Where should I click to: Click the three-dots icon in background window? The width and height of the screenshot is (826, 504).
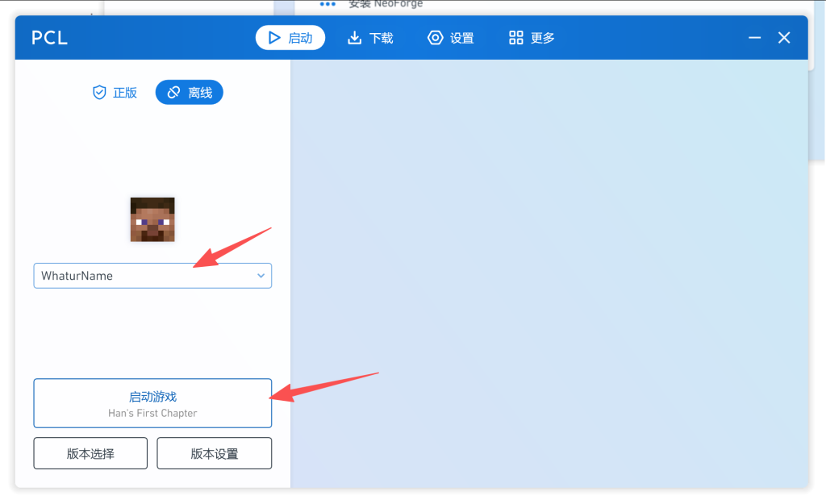(x=327, y=4)
